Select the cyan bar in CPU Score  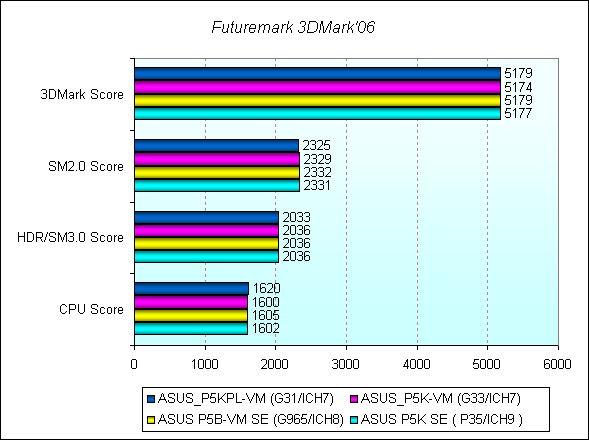[191, 328]
